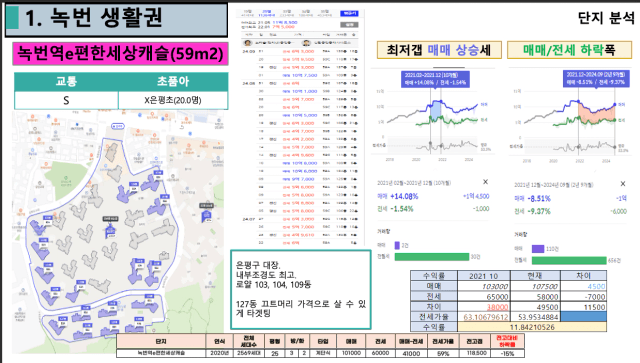The image size is (640, 363).
Task: Click the green 656건 전월세 bar
Action: [x=569, y=261]
